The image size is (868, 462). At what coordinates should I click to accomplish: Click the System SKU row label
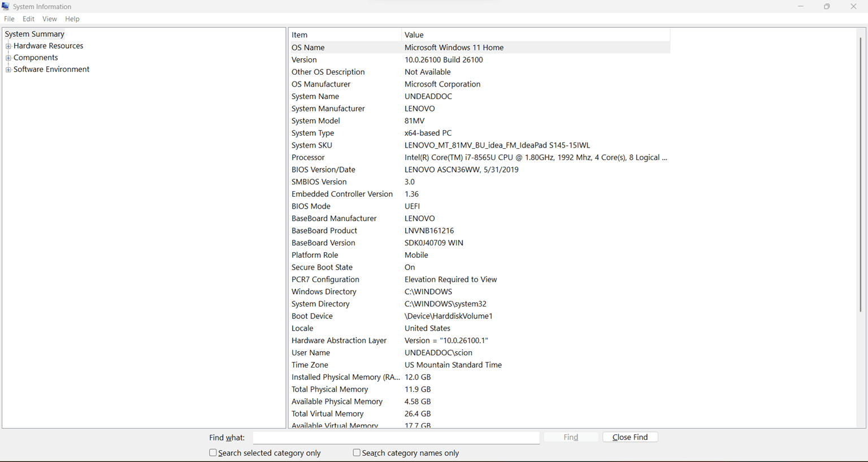[312, 145]
